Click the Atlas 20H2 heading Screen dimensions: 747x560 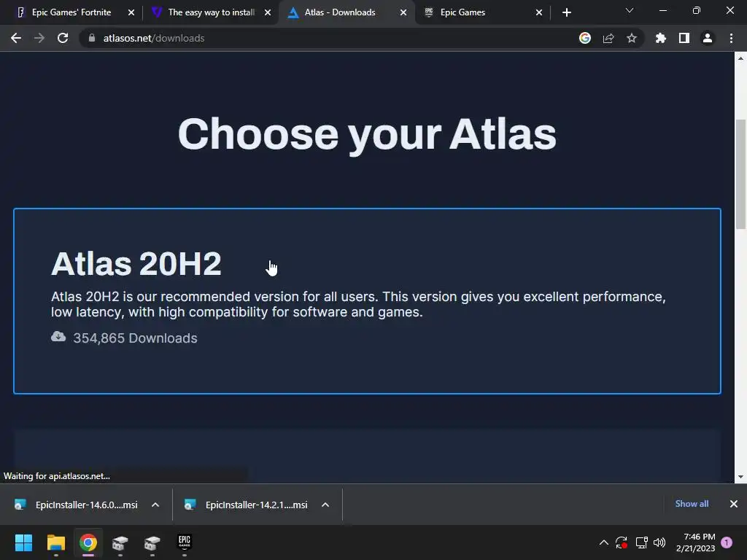(136, 263)
